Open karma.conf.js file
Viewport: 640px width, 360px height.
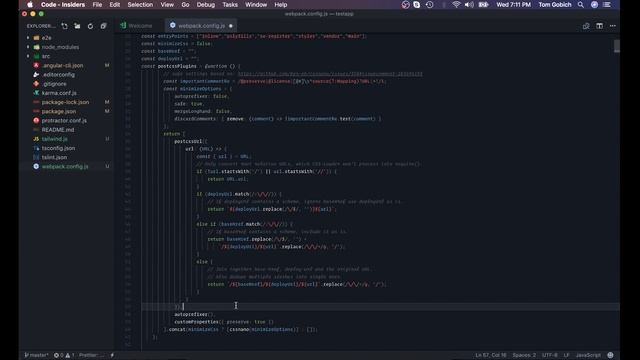pos(59,93)
